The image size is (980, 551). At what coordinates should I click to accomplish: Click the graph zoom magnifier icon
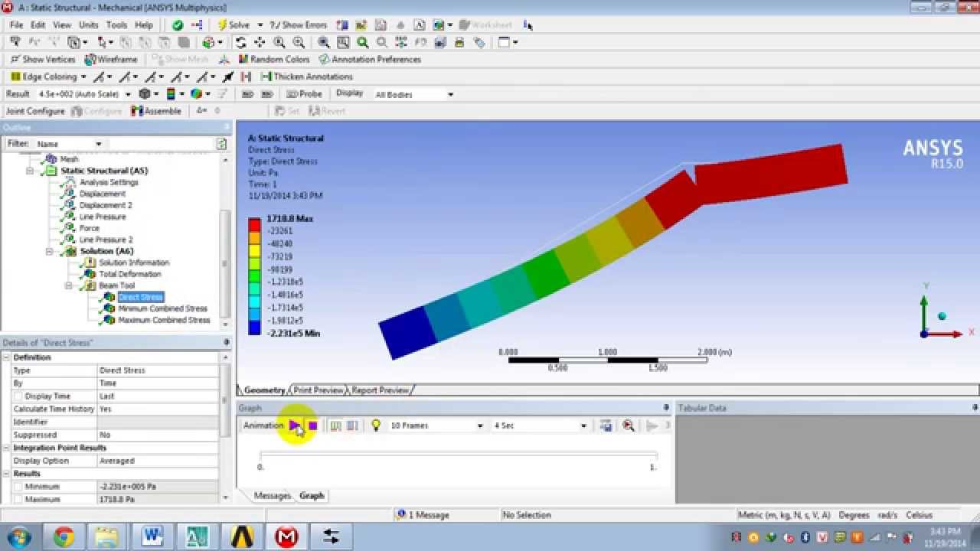(x=629, y=425)
